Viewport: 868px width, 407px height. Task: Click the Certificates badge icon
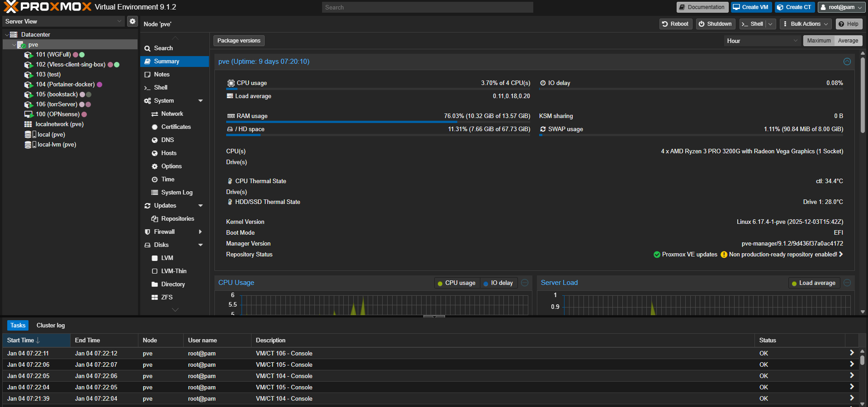(x=155, y=127)
